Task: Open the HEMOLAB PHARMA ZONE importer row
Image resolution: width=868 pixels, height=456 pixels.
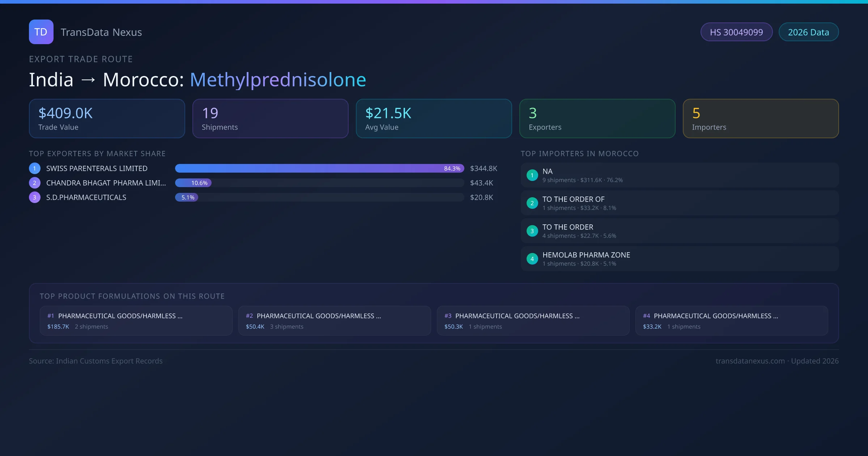Action: pos(680,259)
